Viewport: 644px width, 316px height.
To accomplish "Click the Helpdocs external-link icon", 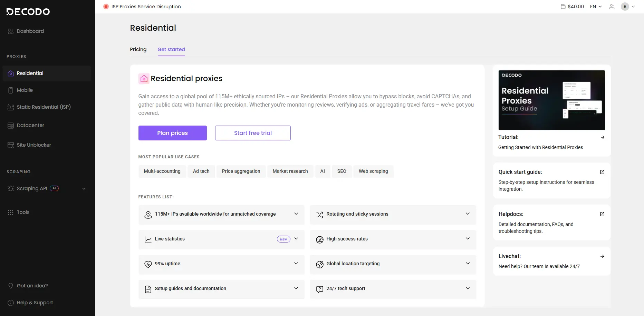I will pyautogui.click(x=602, y=214).
